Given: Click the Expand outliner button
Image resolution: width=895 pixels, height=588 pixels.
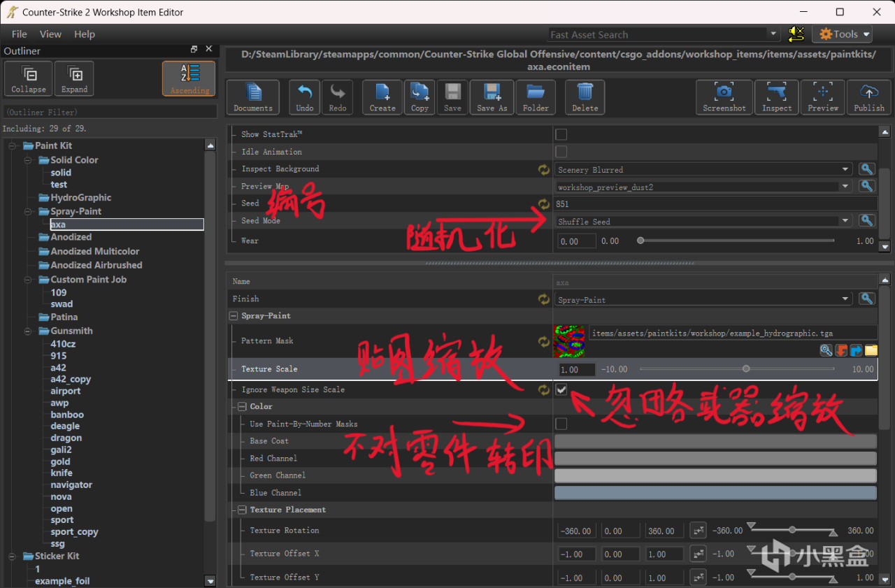Looking at the screenshot, I should (74, 79).
